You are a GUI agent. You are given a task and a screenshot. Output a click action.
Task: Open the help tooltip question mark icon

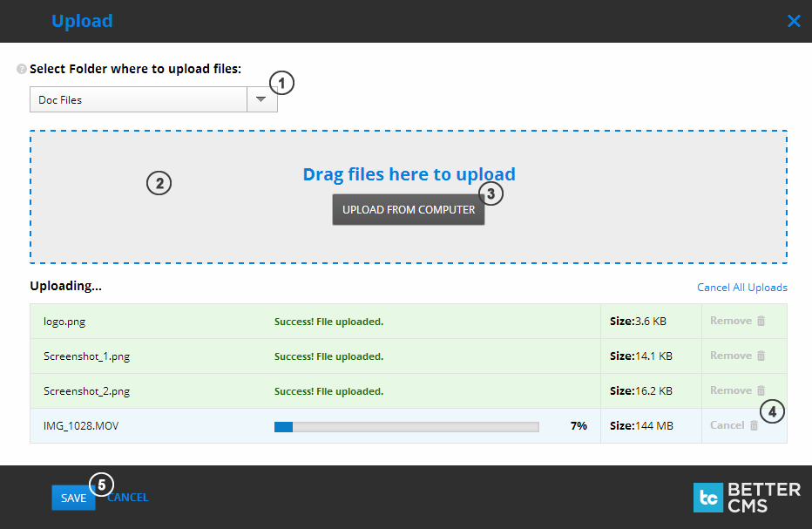point(19,69)
